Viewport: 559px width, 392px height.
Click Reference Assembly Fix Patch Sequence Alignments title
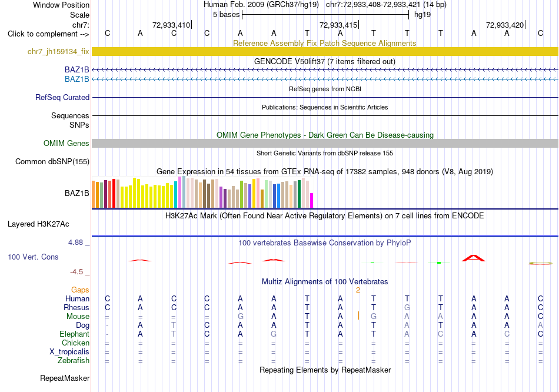pyautogui.click(x=325, y=43)
